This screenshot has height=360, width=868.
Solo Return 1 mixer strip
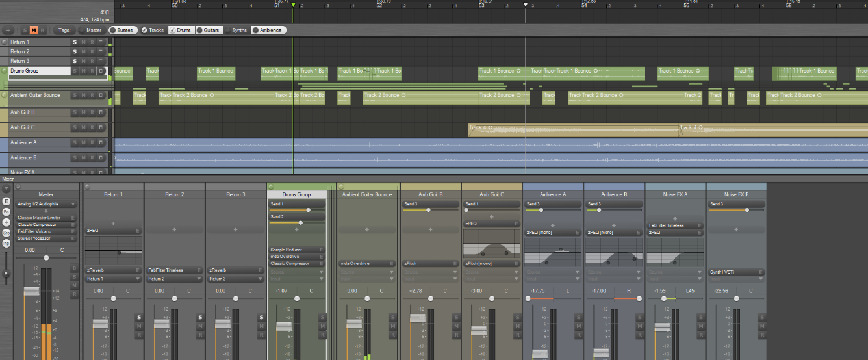(x=138, y=318)
